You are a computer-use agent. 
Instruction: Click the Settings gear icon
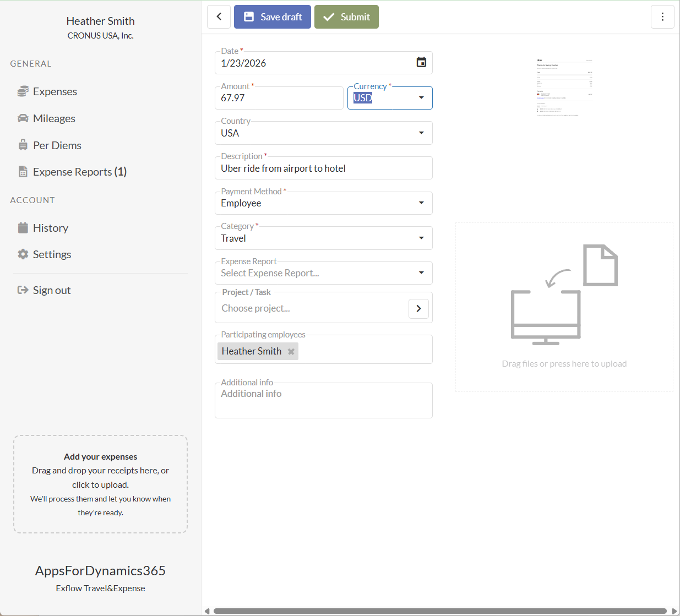23,254
